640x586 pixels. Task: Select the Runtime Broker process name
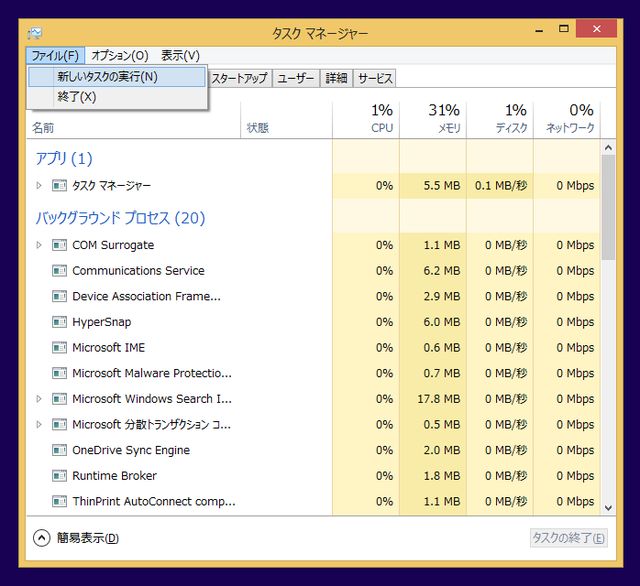coord(114,476)
